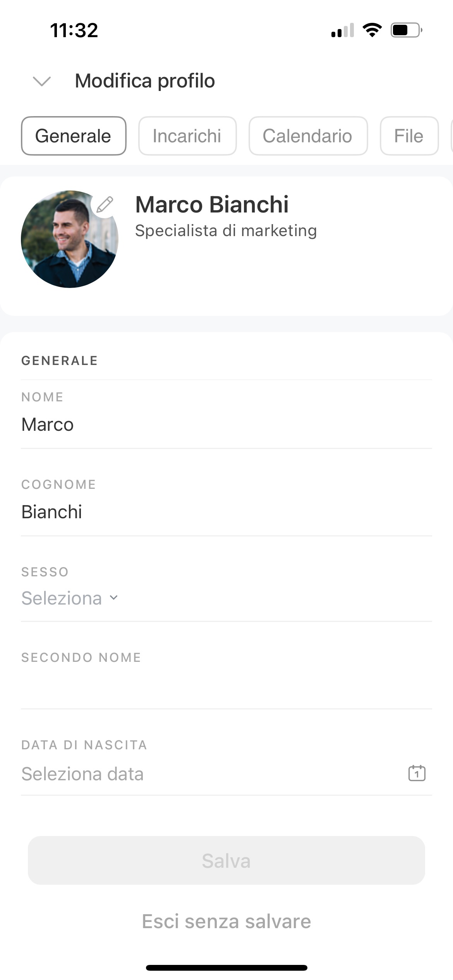Tap the 11:32 status bar clock

74,30
